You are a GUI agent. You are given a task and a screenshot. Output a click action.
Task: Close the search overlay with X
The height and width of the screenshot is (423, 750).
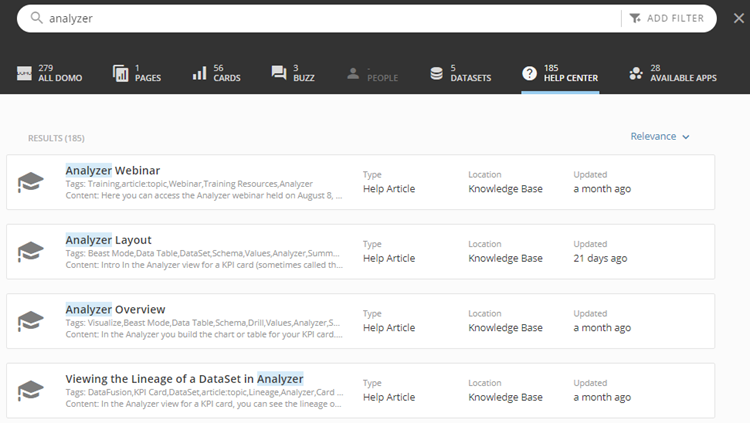(x=737, y=18)
